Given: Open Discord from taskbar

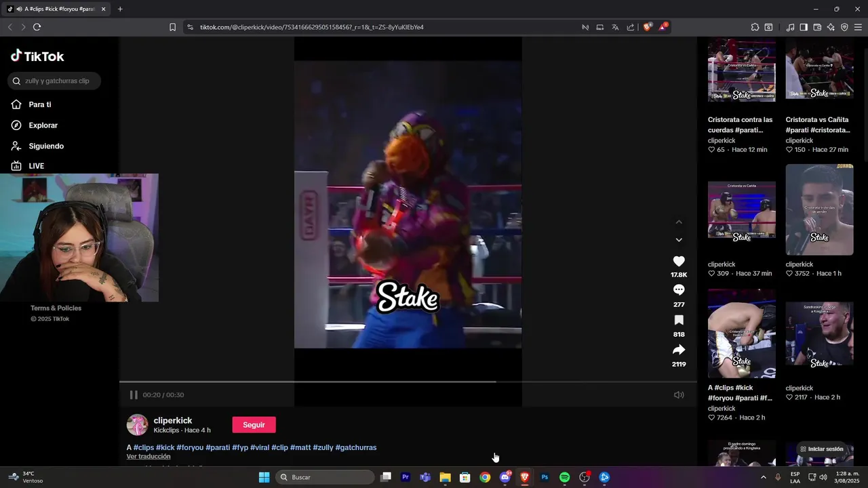Looking at the screenshot, I should [505, 477].
